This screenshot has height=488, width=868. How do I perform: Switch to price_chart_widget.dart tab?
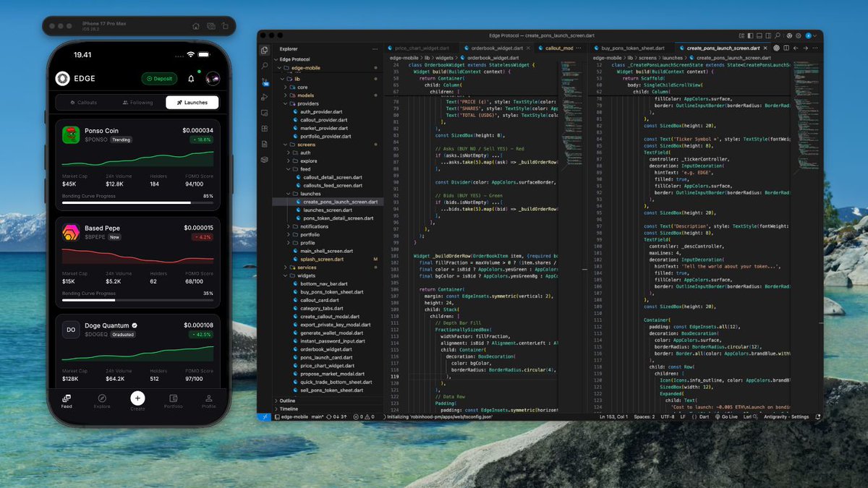pyautogui.click(x=421, y=48)
